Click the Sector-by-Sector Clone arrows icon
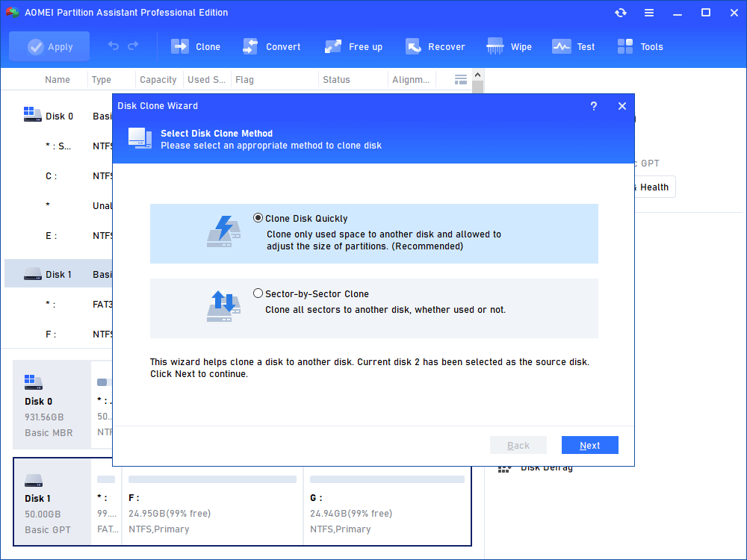The height and width of the screenshot is (560, 747). pyautogui.click(x=224, y=306)
